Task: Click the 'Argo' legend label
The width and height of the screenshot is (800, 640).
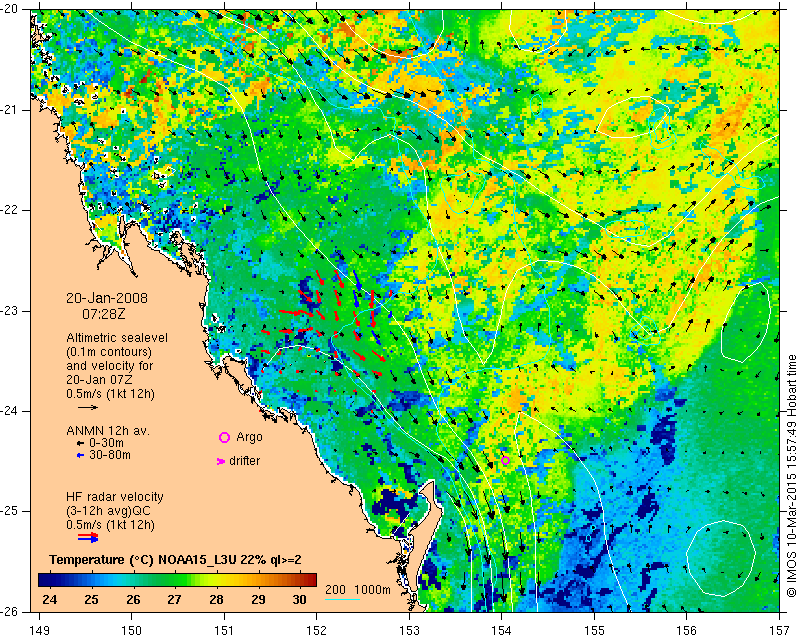Action: point(249,437)
